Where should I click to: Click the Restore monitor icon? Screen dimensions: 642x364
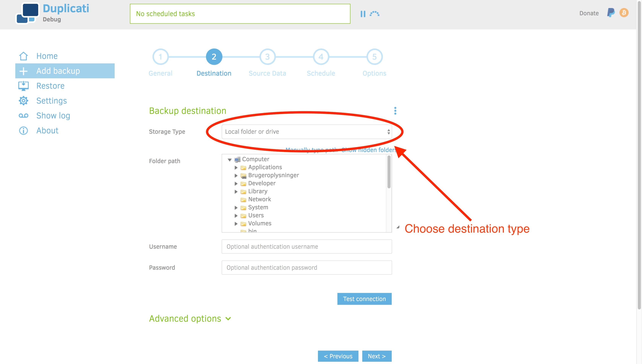tap(24, 86)
